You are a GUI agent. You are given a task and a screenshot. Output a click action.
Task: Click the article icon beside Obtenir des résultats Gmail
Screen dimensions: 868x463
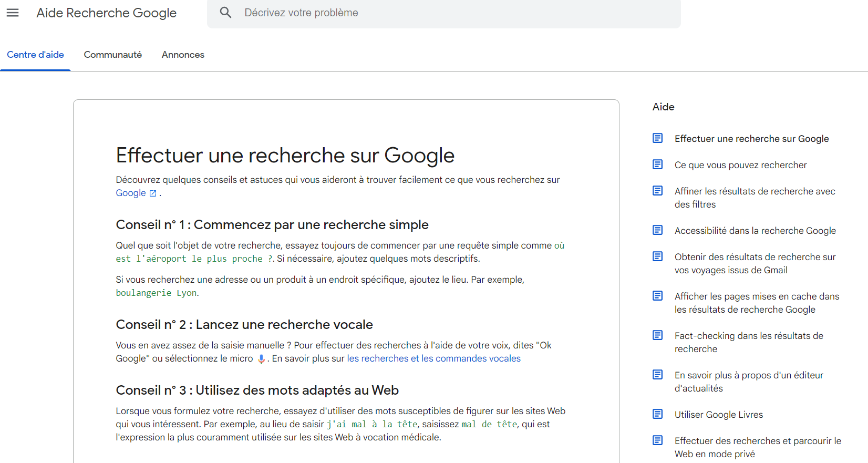(x=657, y=256)
